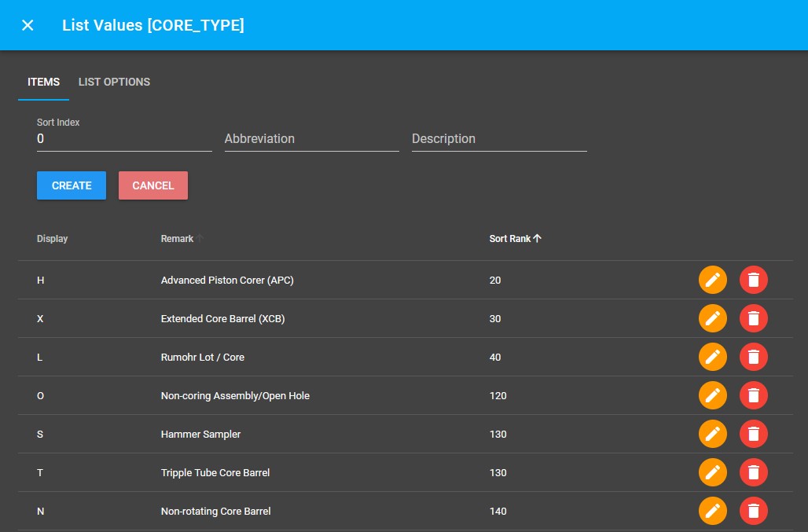
Task: Focus the Sort Index field
Action: (123, 139)
